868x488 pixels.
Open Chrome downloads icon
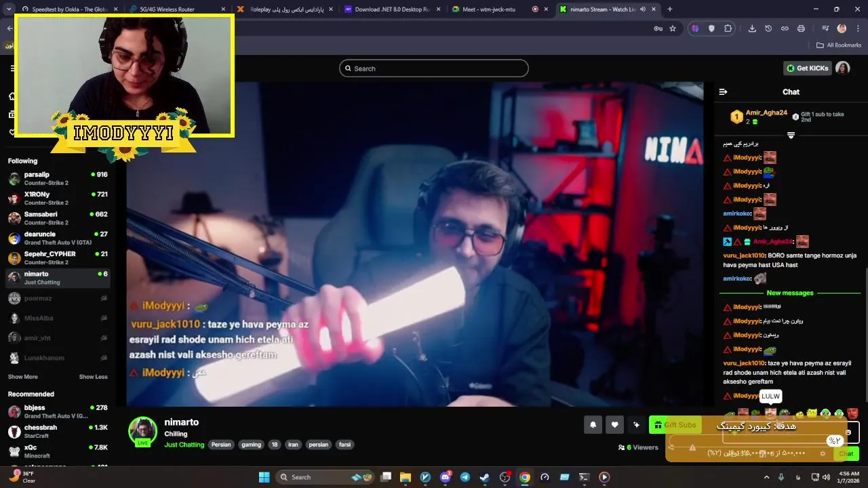[752, 28]
